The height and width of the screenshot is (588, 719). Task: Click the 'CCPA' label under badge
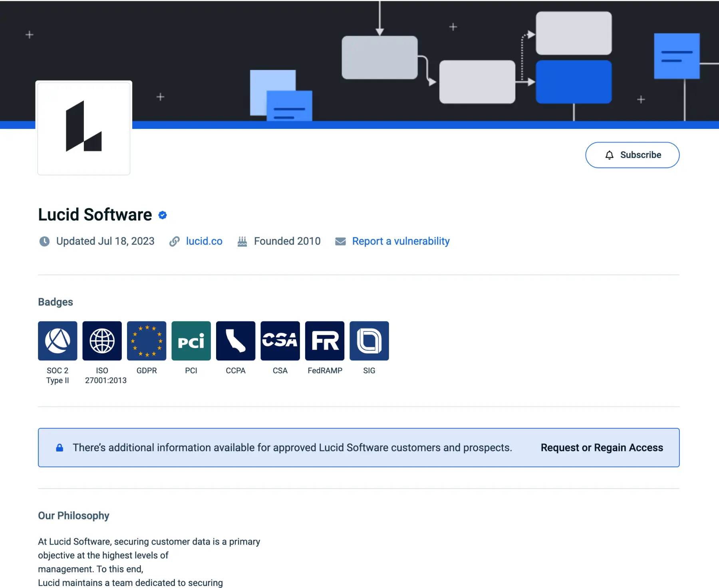pyautogui.click(x=236, y=370)
